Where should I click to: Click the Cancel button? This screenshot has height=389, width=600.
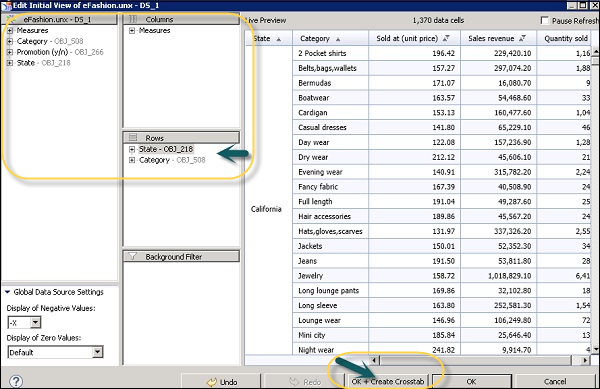[x=555, y=382]
